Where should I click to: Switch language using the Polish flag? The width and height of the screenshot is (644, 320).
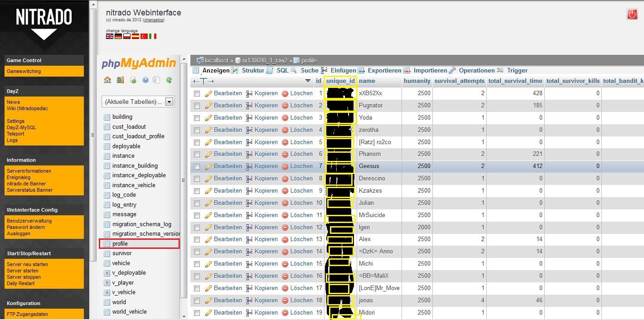point(126,36)
